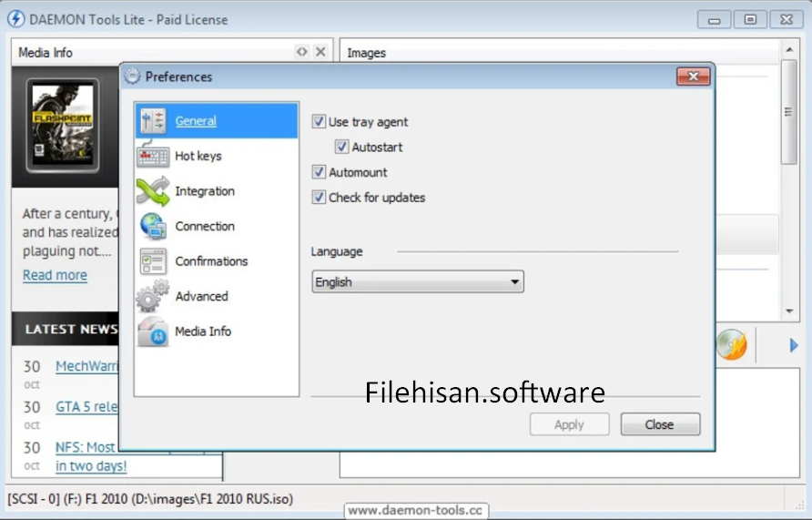Open the Read more link
Screen dimensions: 812x520
[55, 275]
